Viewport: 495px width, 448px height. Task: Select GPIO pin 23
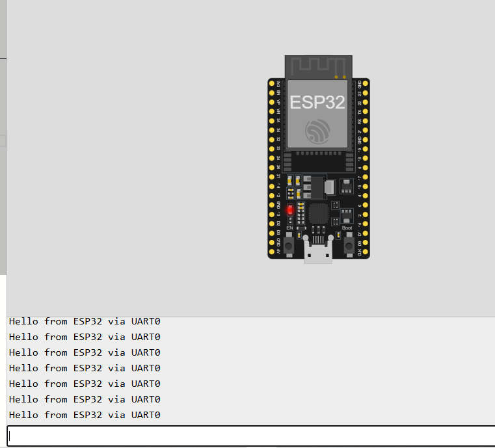coord(366,93)
